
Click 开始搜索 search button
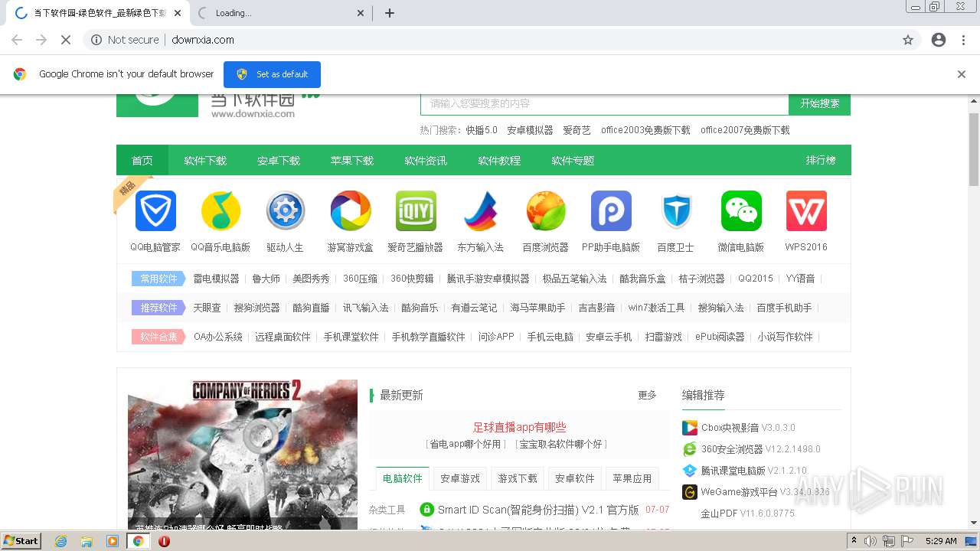tap(820, 104)
